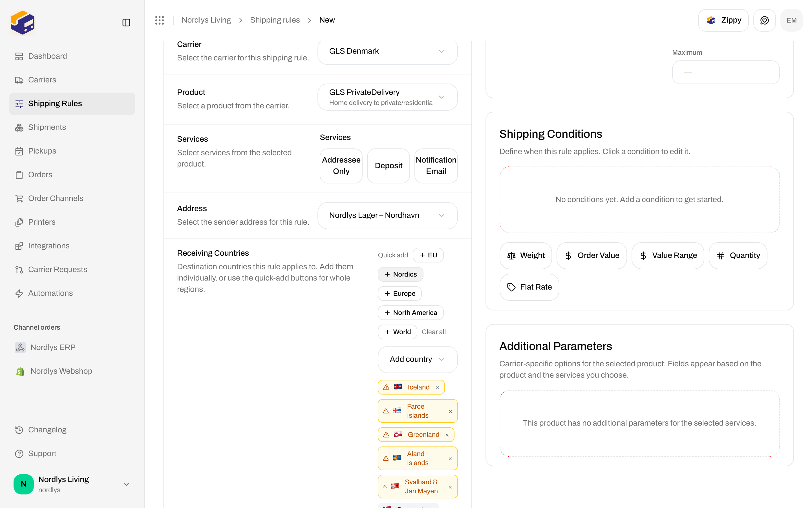Open the Product dropdown GLS PrivateDelivery

coord(388,97)
